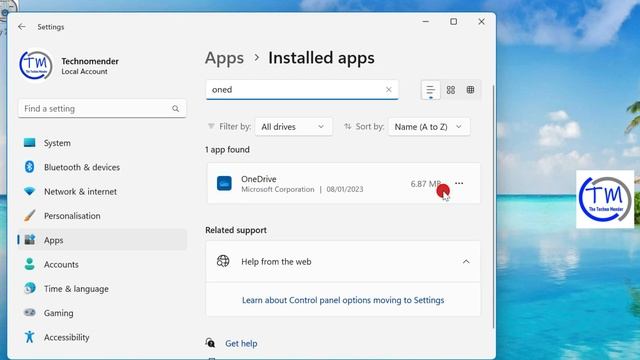Click the Network Wi-Fi icon in sidebar
640x360 pixels.
[29, 191]
